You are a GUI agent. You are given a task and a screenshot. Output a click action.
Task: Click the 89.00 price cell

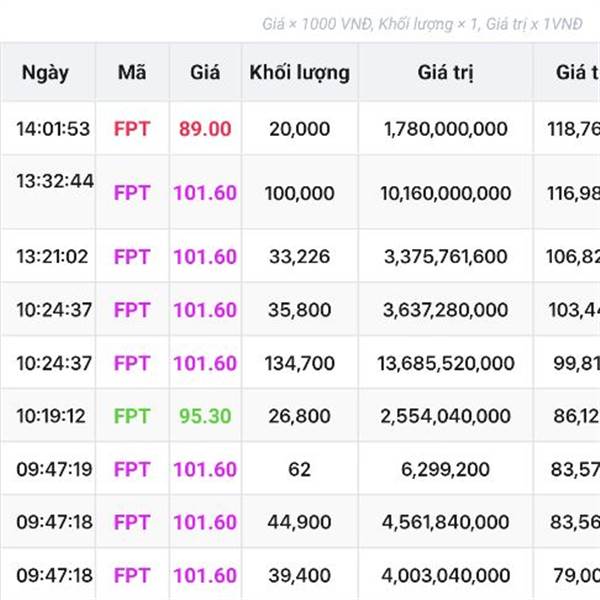pos(205,129)
